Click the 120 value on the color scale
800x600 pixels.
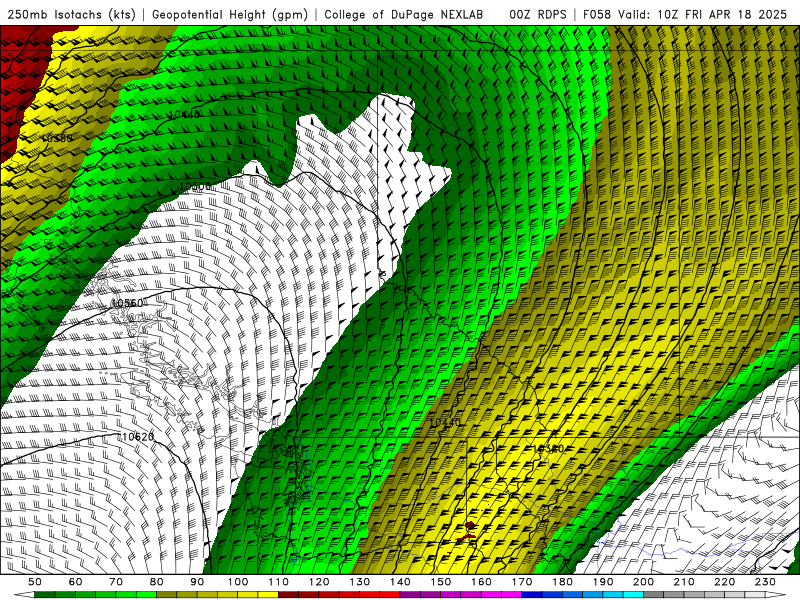(319, 582)
